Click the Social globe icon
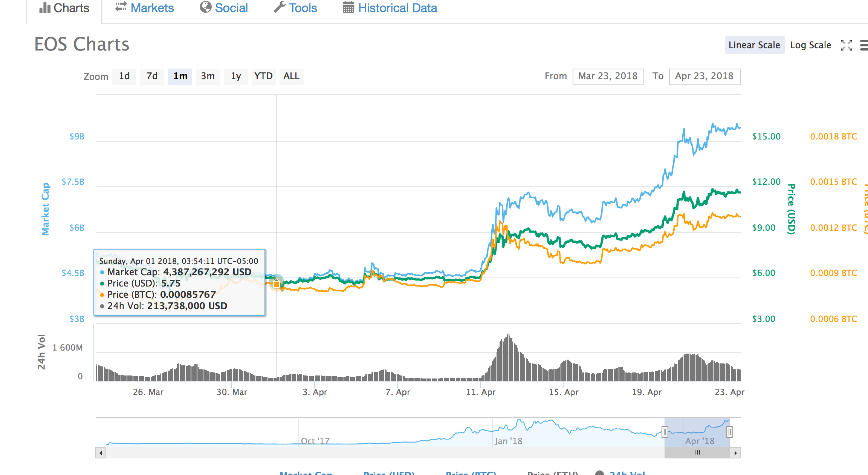The height and width of the screenshot is (475, 868). (205, 7)
